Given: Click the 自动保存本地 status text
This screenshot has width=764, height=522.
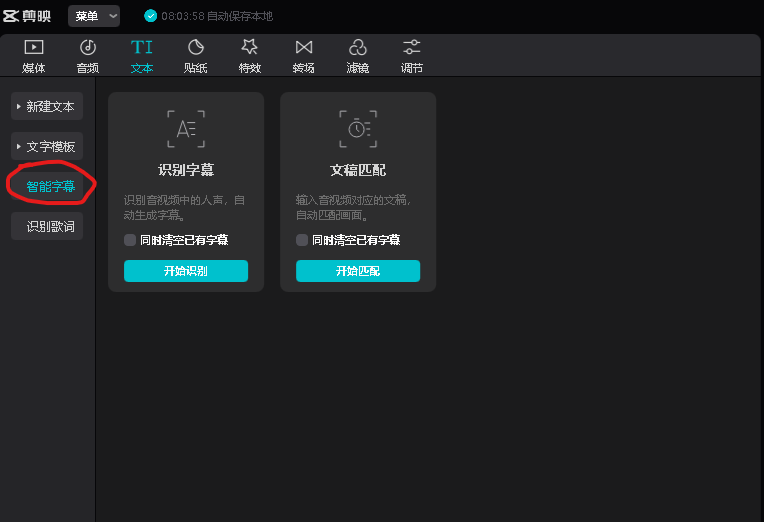Looking at the screenshot, I should (x=240, y=16).
